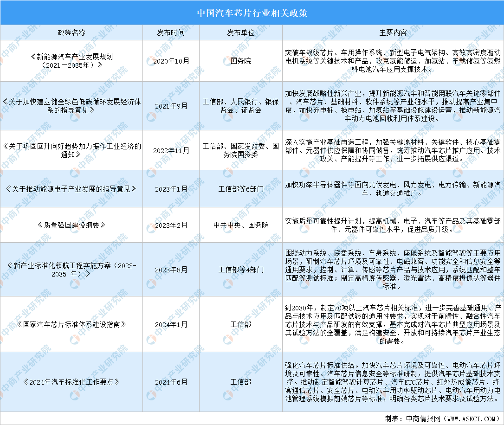Viewport: 504px width, 425px height.
Task: Click content starting 加快功率半导体器件
Action: click(393, 189)
